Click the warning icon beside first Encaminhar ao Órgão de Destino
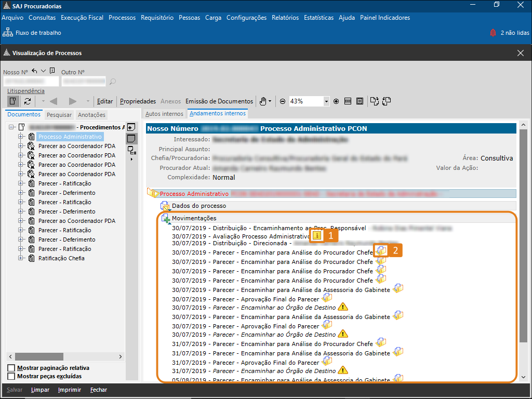The width and height of the screenshot is (532, 399). pyautogui.click(x=342, y=307)
